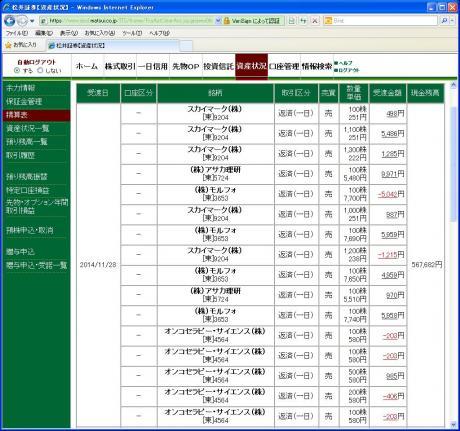Click the browser Forward arrow button
The height and width of the screenshot is (431, 460).
point(22,21)
